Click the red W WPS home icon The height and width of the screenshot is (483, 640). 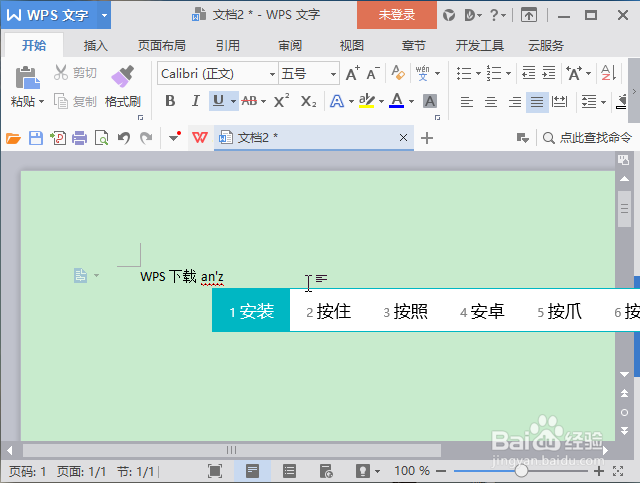200,138
